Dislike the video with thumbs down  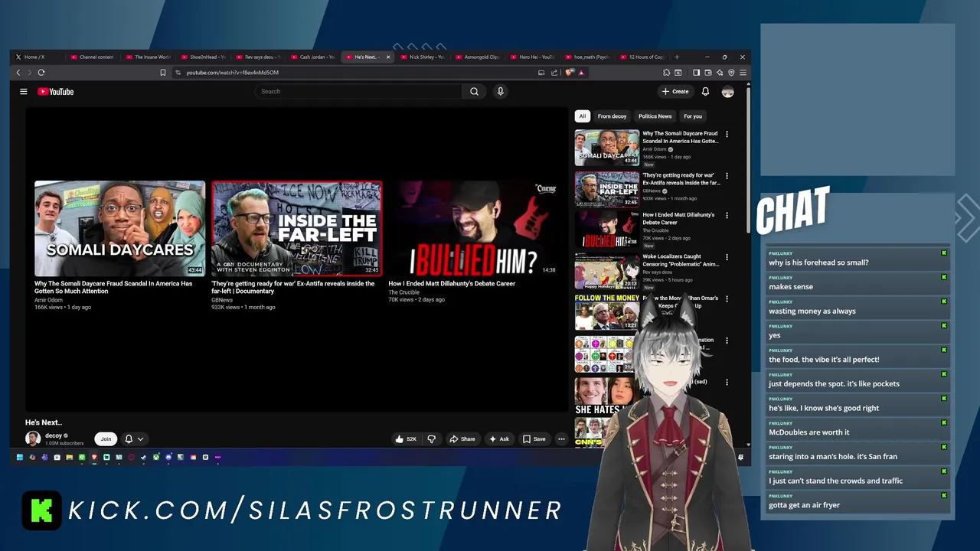coord(431,439)
